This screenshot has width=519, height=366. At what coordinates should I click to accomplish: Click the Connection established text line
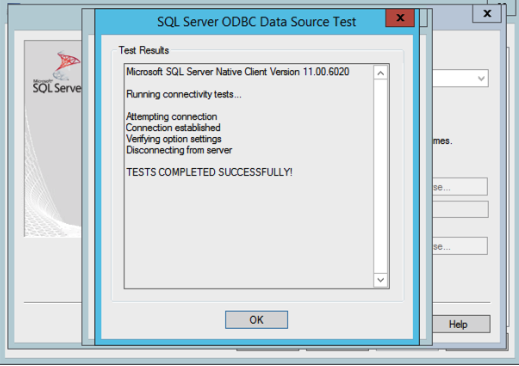173,128
